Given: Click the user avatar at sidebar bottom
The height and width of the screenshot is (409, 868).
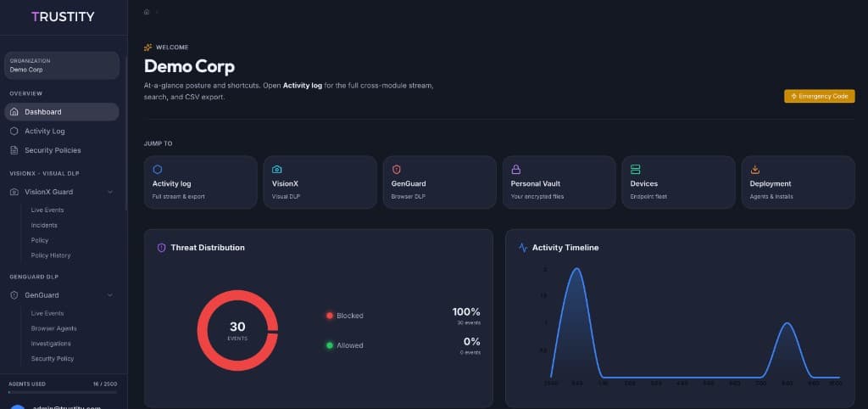Looking at the screenshot, I should point(18,406).
